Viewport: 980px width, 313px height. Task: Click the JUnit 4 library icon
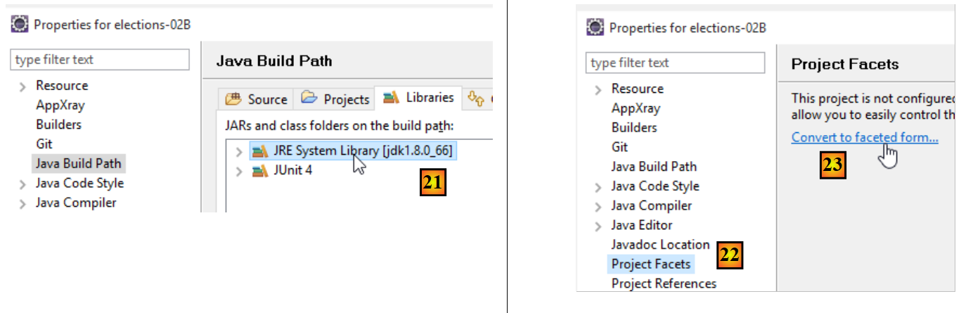pos(260,170)
